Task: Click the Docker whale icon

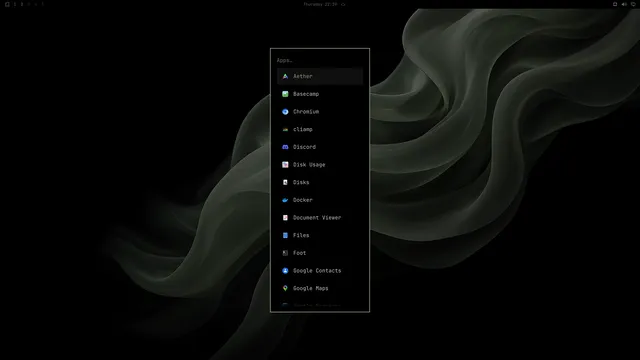Action: pyautogui.click(x=285, y=200)
